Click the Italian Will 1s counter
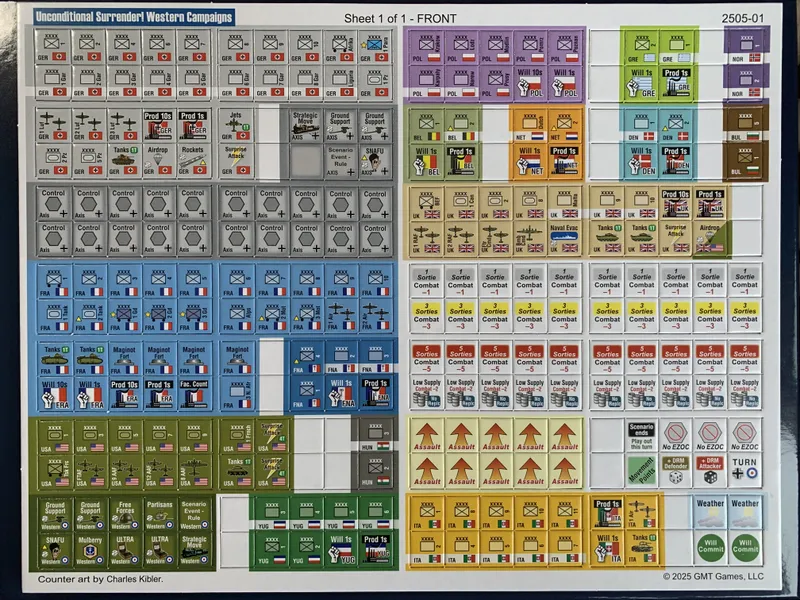This screenshot has width=800, height=600. [607, 548]
